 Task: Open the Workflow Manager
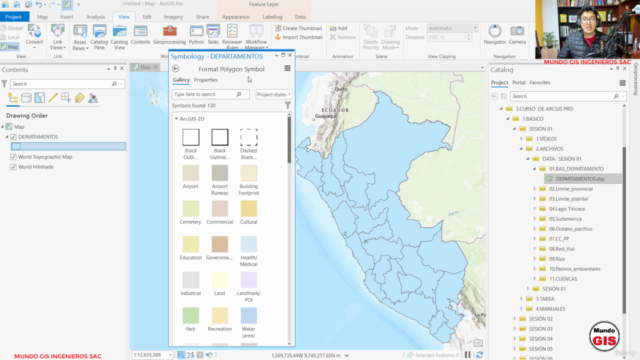(256, 37)
